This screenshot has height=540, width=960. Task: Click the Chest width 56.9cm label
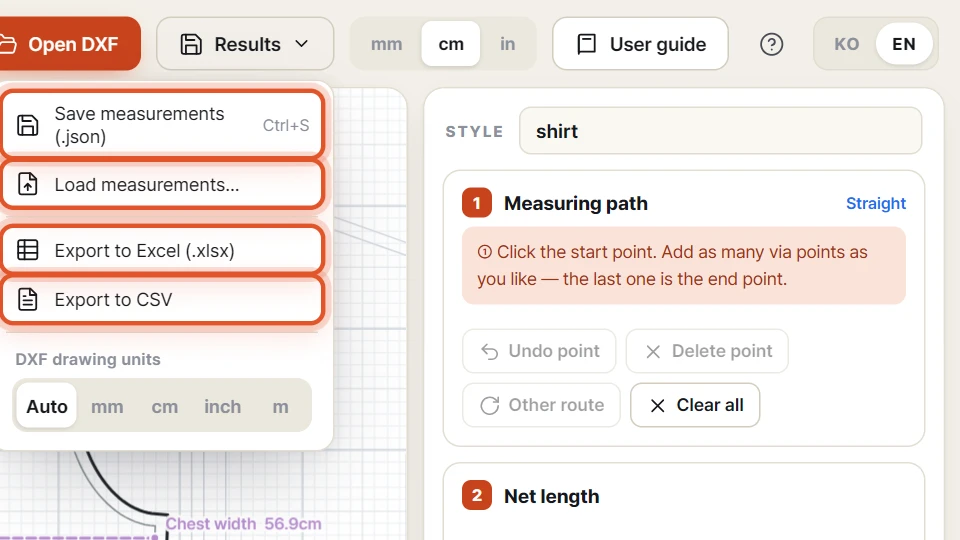click(243, 524)
